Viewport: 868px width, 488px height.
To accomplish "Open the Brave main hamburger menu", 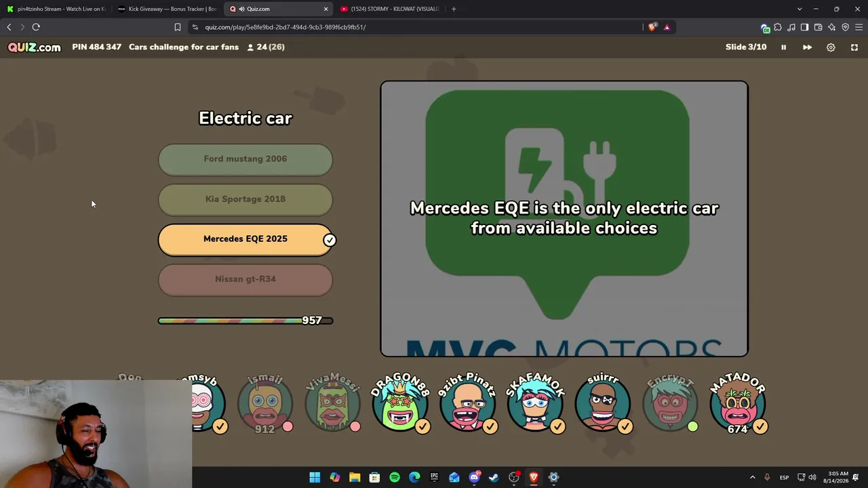I will (859, 27).
